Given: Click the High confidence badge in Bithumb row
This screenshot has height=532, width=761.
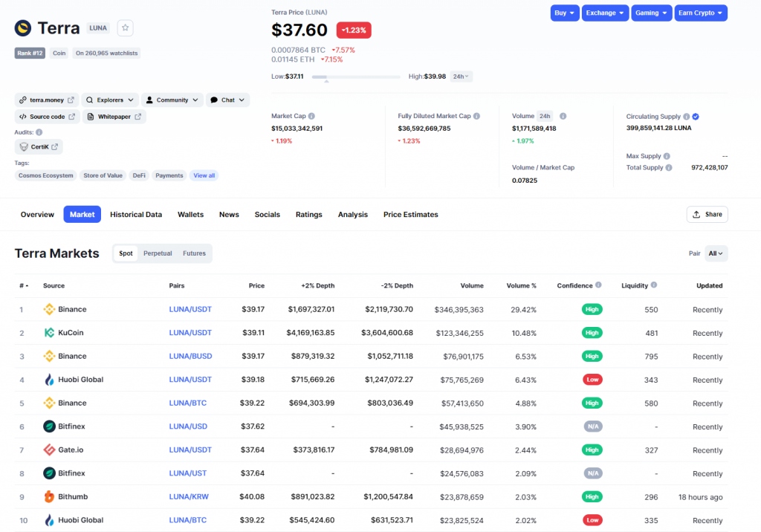Looking at the screenshot, I should click(x=592, y=496).
